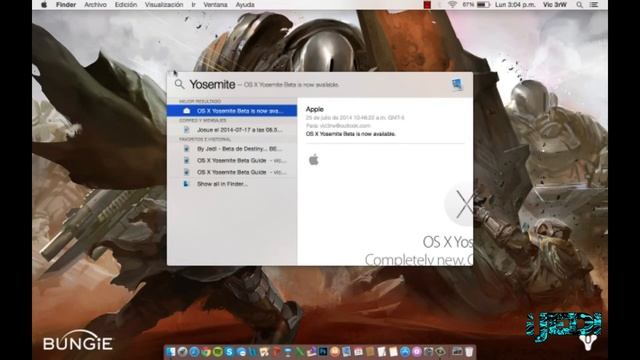Open the Visualización menu
The image size is (640, 360).
(164, 5)
